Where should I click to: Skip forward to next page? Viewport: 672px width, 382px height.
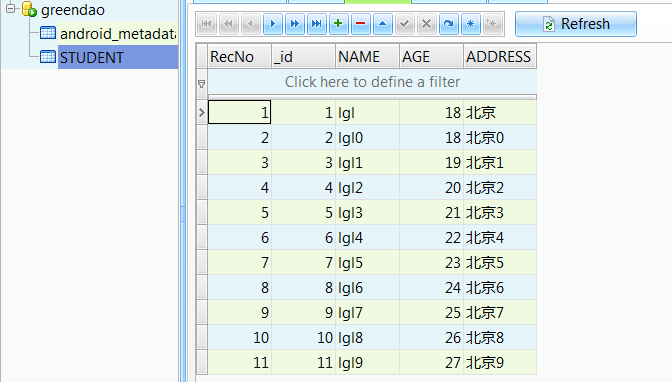[x=294, y=24]
